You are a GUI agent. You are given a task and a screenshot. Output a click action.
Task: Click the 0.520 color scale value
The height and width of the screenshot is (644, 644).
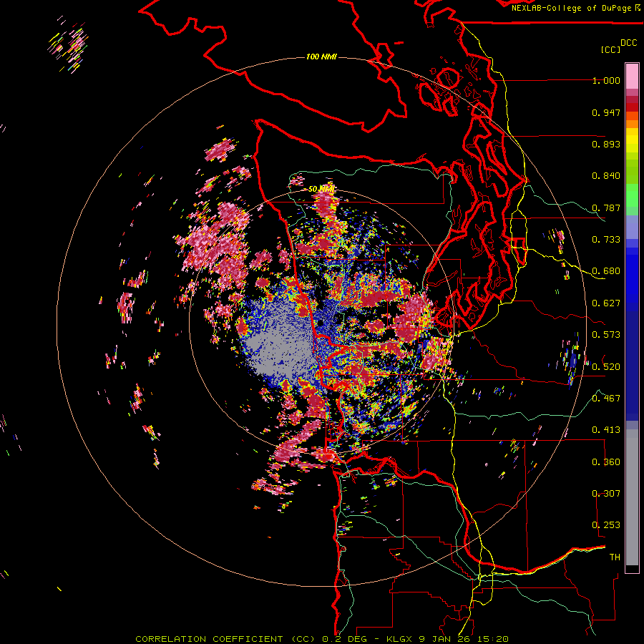point(606,366)
